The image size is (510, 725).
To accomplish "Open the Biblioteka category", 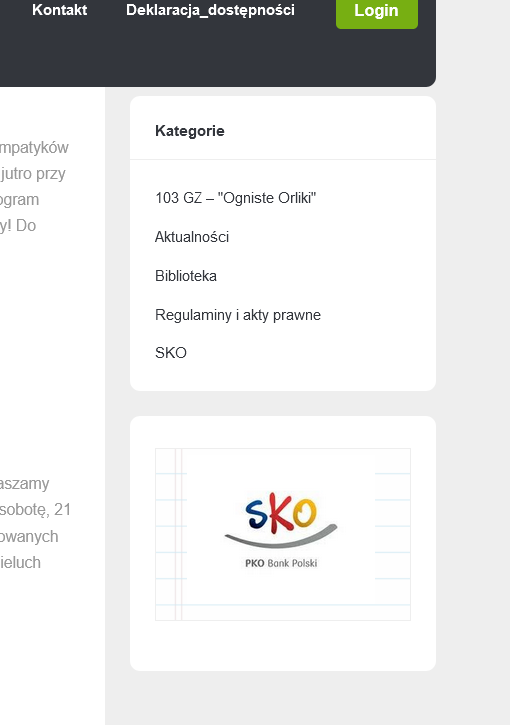I will tap(186, 276).
